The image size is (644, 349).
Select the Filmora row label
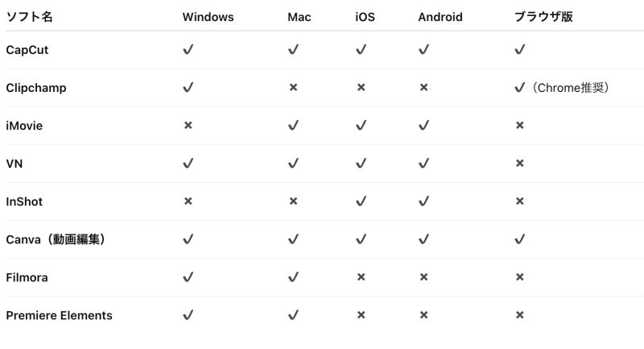(x=27, y=277)
